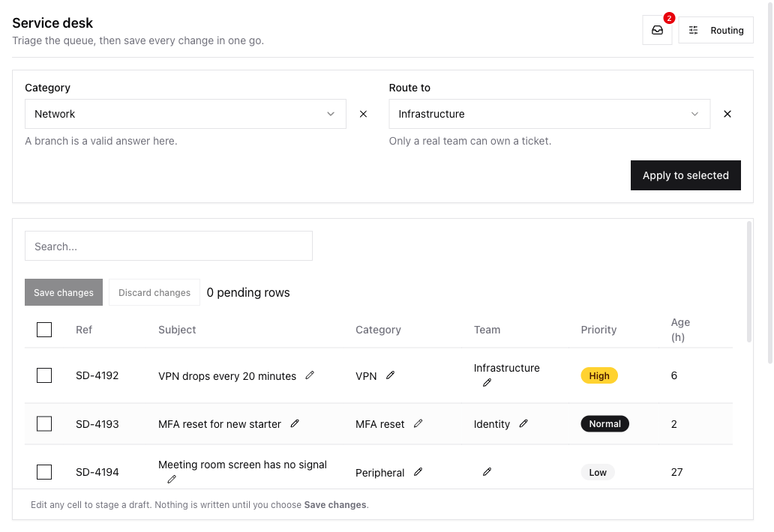Click the Normal priority badge
The height and width of the screenshot is (532, 774).
pyautogui.click(x=604, y=423)
